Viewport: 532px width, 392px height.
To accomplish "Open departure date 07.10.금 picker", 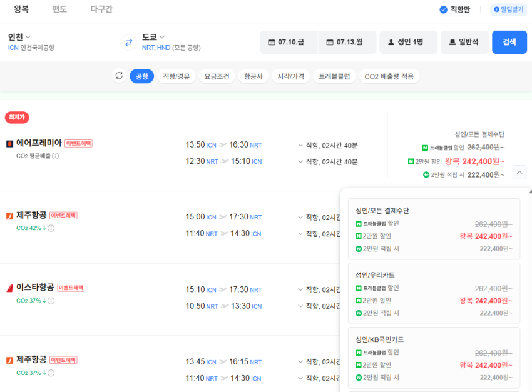I will click(x=289, y=42).
